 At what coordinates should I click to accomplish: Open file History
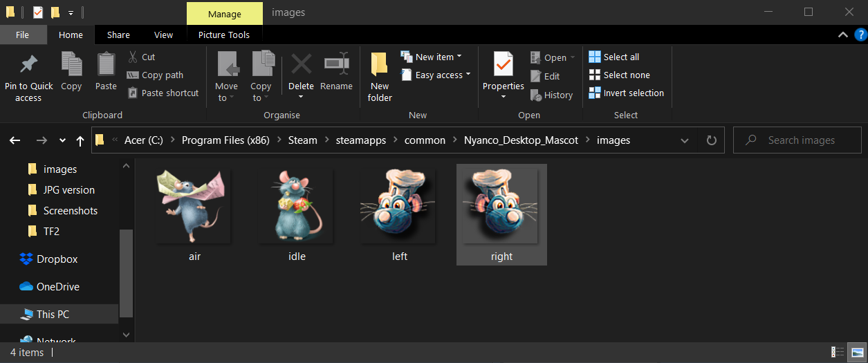[x=551, y=95]
